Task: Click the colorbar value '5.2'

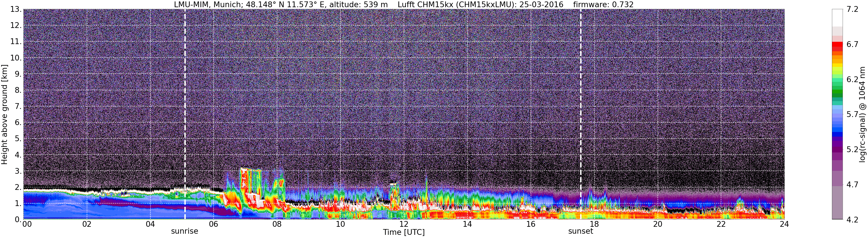Action: (852, 150)
